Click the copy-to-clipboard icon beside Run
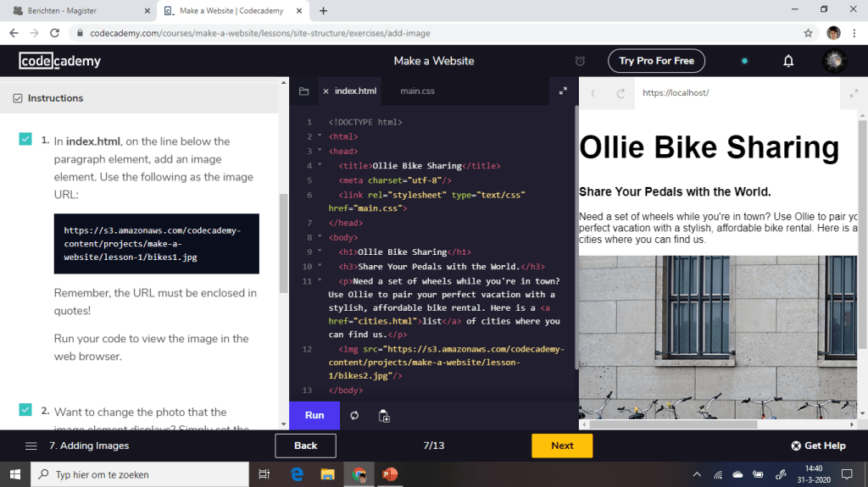 pyautogui.click(x=384, y=416)
